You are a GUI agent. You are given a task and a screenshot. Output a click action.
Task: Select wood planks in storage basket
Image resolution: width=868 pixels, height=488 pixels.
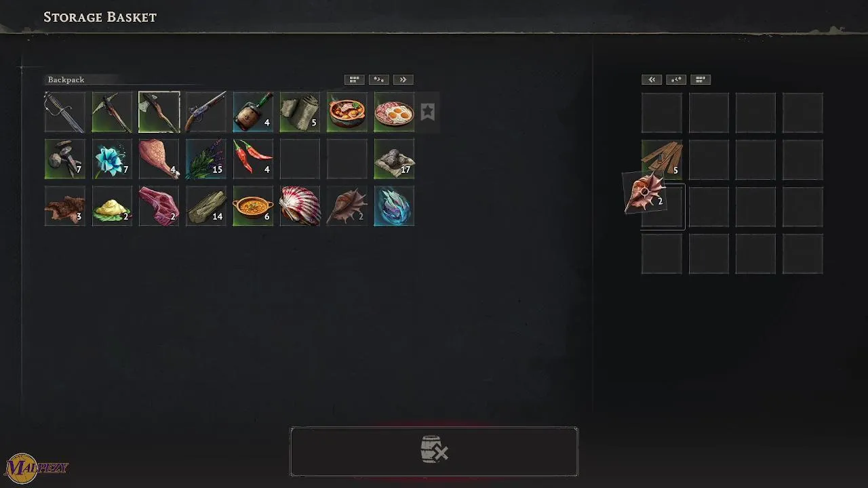click(662, 159)
